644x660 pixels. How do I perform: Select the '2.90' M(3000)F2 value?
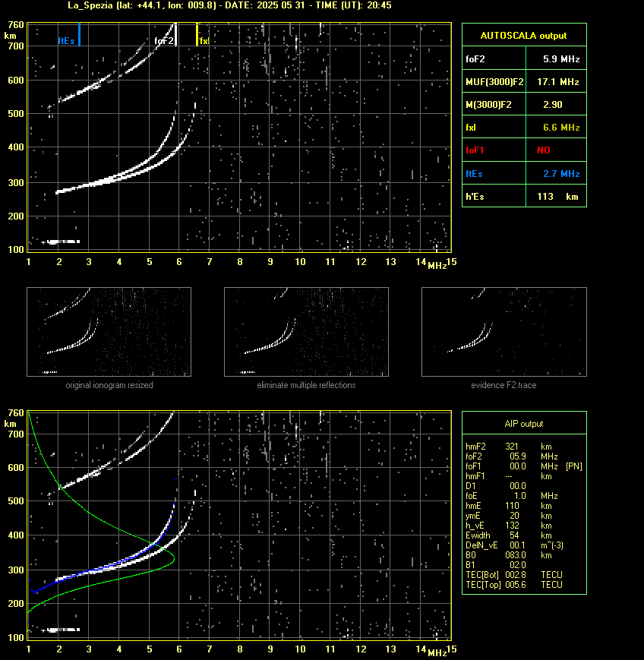coord(553,104)
